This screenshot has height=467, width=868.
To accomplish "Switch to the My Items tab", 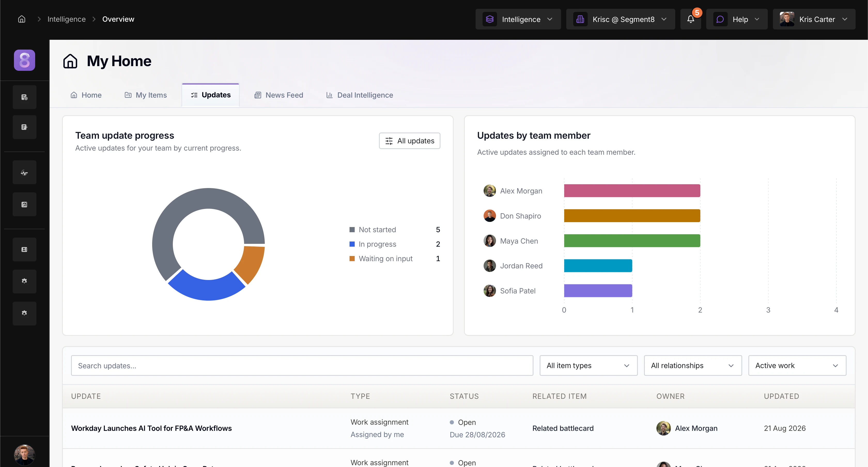I will (145, 95).
